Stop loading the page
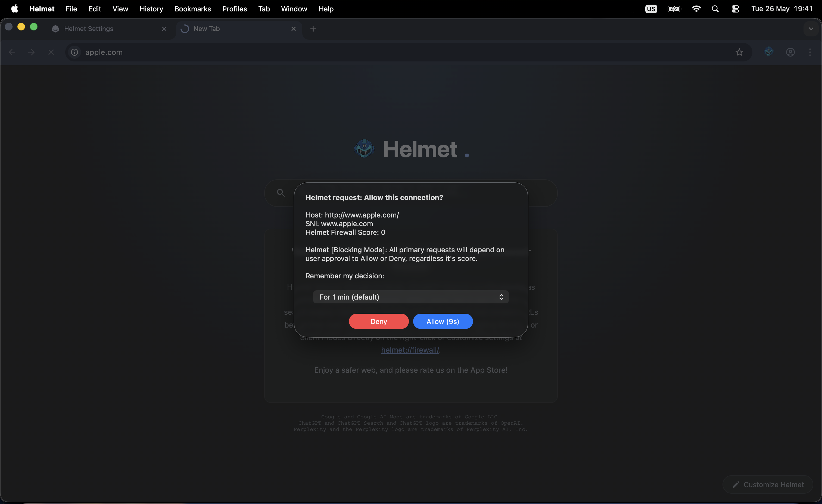This screenshot has width=822, height=504. click(x=51, y=52)
